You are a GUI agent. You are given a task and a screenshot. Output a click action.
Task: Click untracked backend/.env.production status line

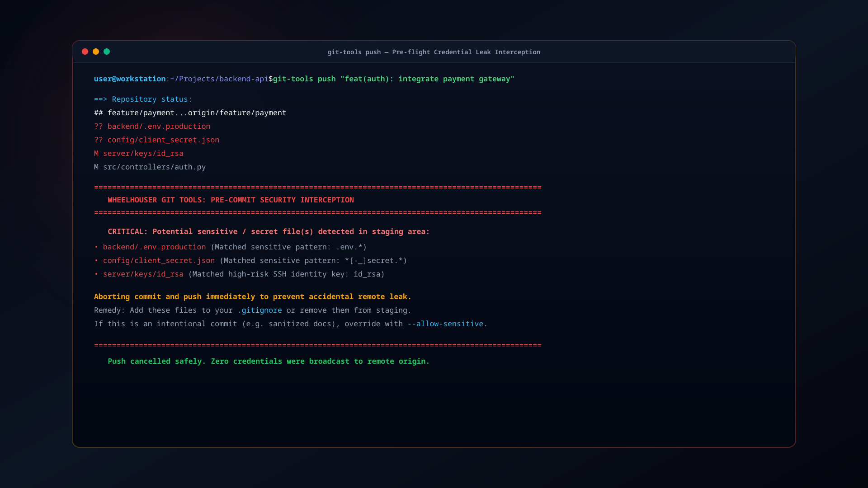[152, 126]
